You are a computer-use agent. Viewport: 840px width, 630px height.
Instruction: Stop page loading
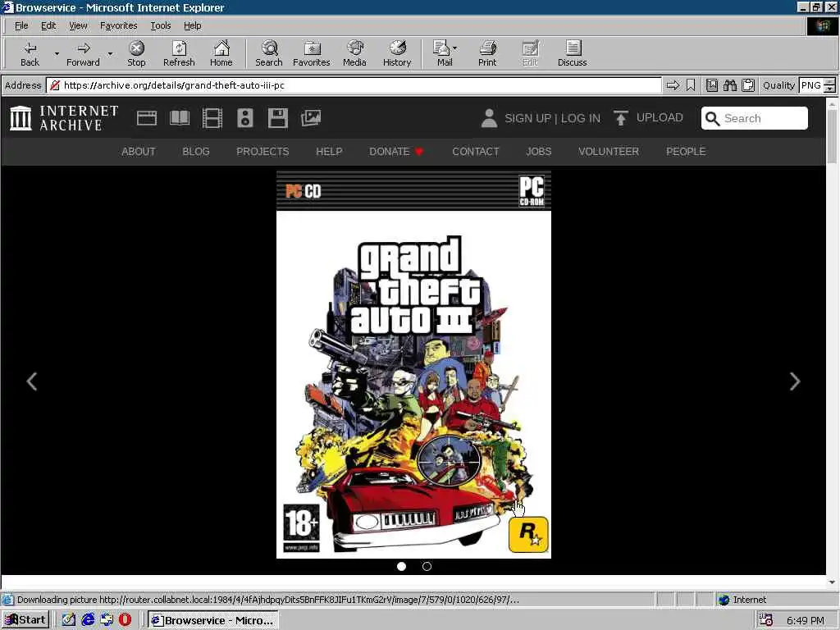[136, 53]
